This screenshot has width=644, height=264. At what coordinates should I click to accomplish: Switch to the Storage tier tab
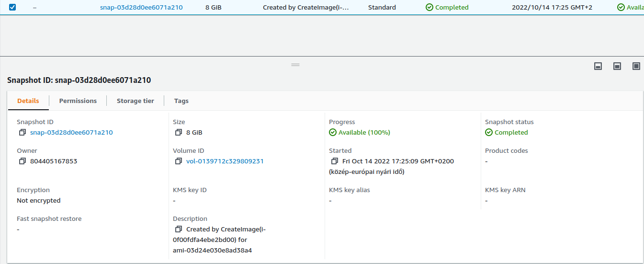[136, 101]
